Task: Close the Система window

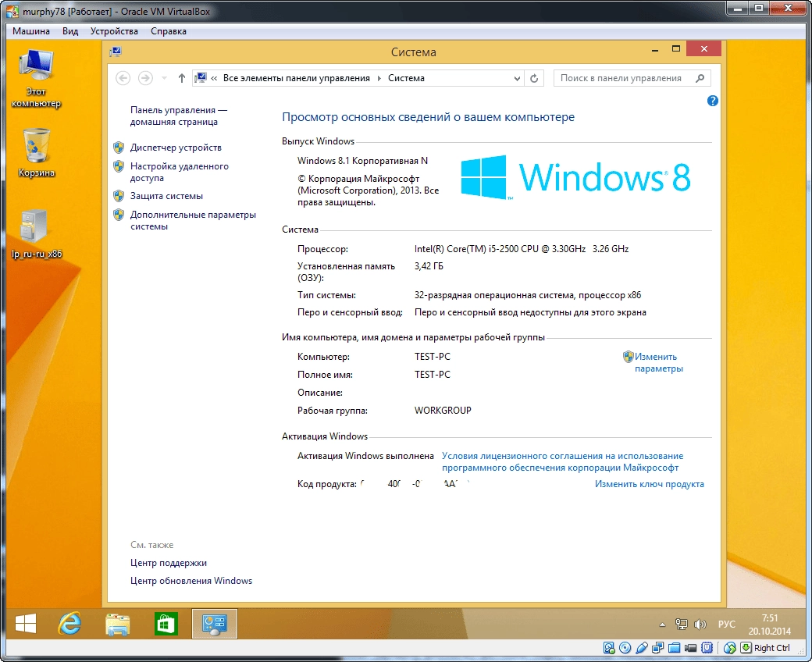Action: [703, 49]
